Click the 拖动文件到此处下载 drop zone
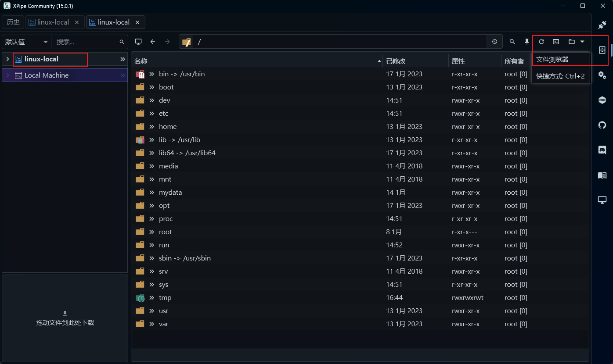Viewport: 613px width, 364px height. pyautogui.click(x=65, y=318)
